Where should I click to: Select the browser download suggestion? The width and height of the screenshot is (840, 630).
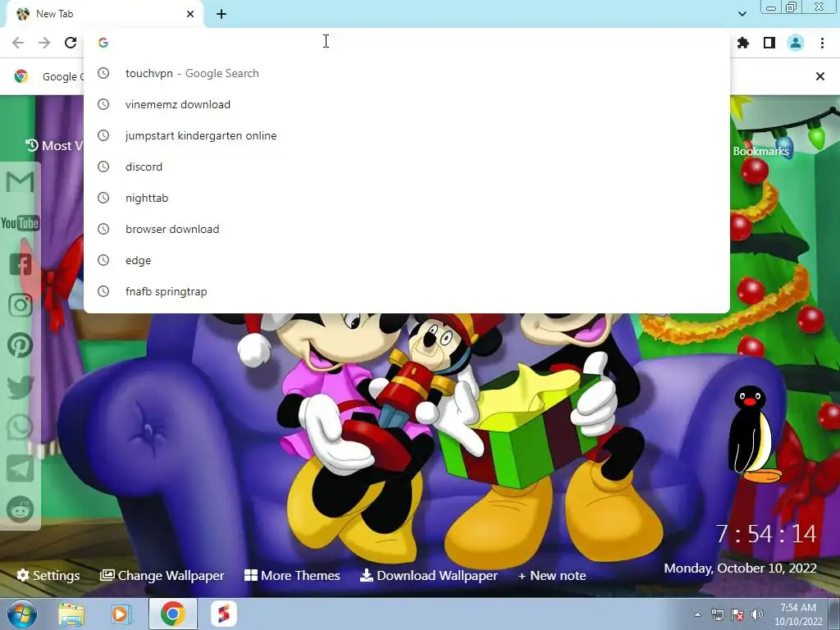click(x=407, y=229)
